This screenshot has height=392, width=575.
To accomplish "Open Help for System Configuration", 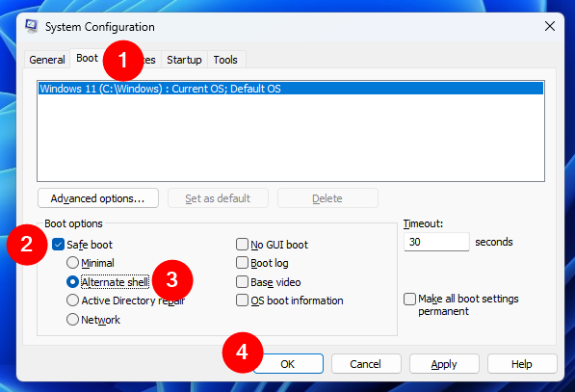I will tap(522, 364).
